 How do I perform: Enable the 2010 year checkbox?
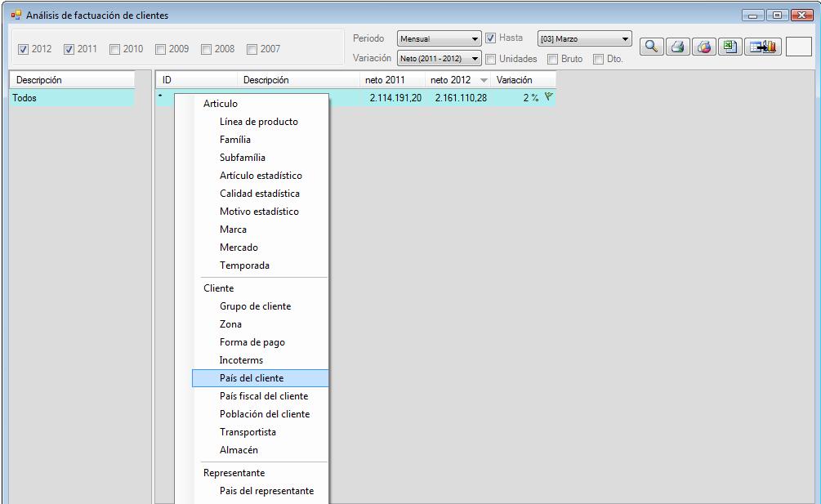click(114, 49)
